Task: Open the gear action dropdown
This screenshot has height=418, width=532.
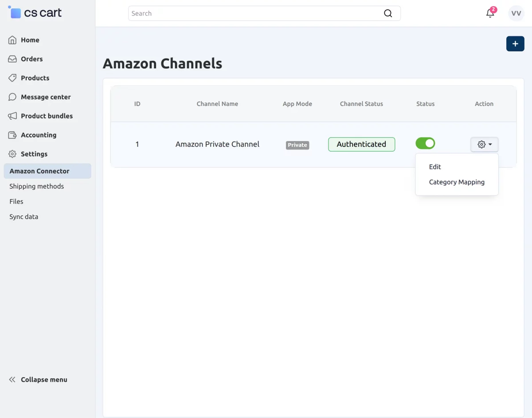Action: (484, 145)
